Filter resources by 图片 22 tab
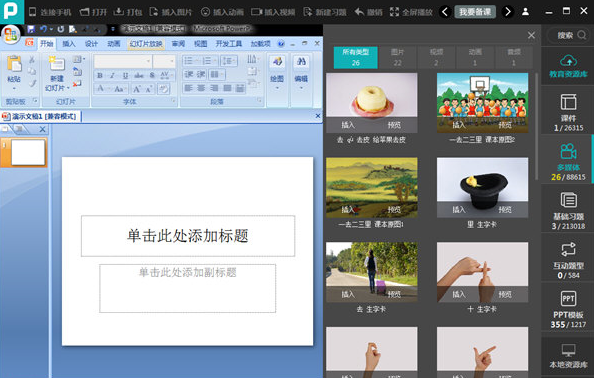This screenshot has height=378, width=594. (397, 58)
